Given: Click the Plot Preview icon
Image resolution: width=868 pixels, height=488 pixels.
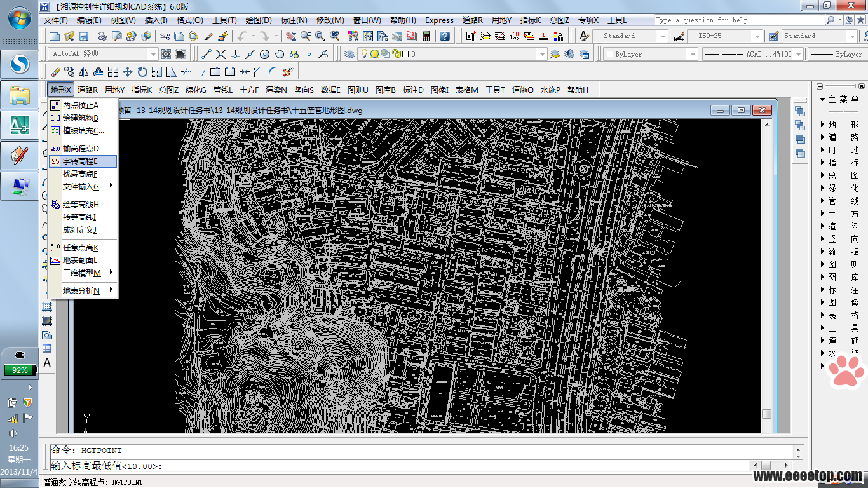Looking at the screenshot, I should 118,36.
